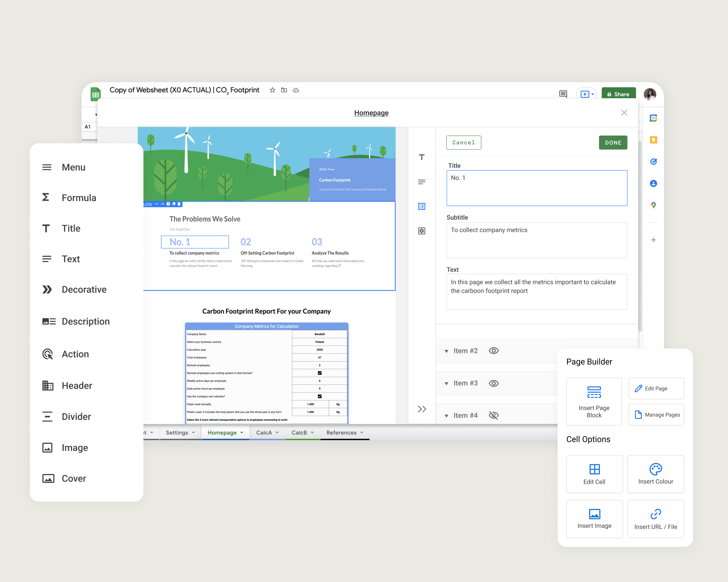
Task: Star the Websheet document
Action: tap(272, 90)
